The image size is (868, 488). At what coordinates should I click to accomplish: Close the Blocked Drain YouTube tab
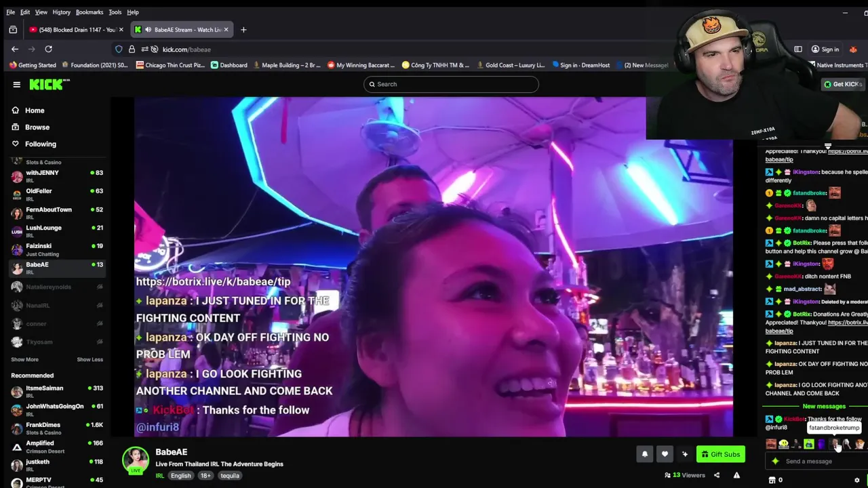pyautogui.click(x=121, y=30)
